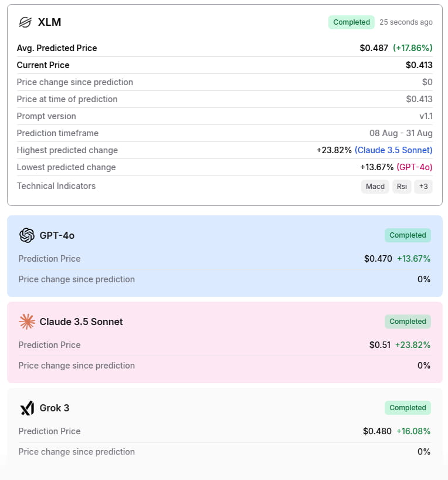The height and width of the screenshot is (480, 448).
Task: Select the Macd indicator tag
Action: pos(375,186)
